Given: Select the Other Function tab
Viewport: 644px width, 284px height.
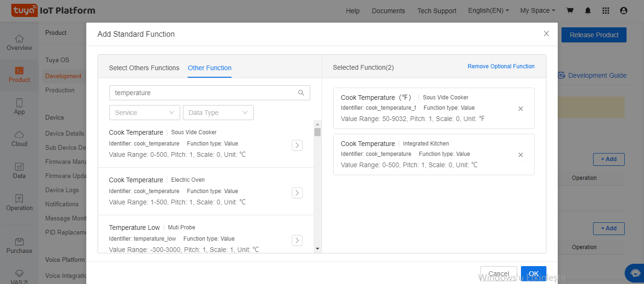Looking at the screenshot, I should (x=209, y=68).
